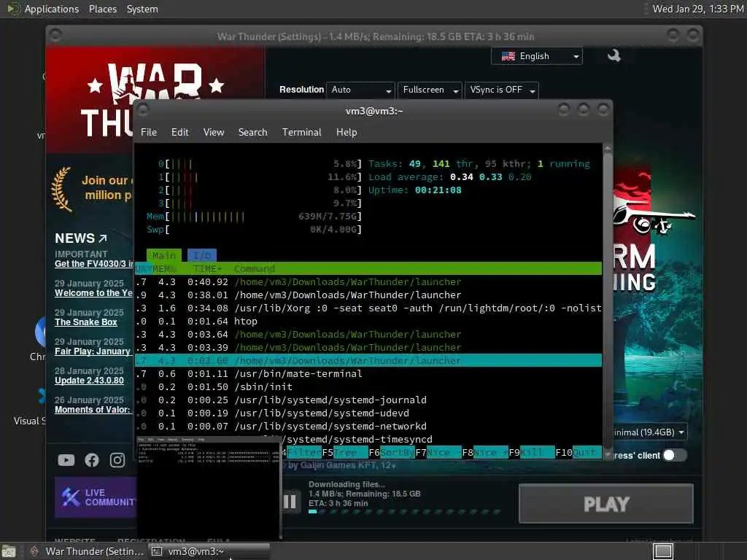Image resolution: width=747 pixels, height=560 pixels.
Task: Open the Live Community banner
Action: 96,497
